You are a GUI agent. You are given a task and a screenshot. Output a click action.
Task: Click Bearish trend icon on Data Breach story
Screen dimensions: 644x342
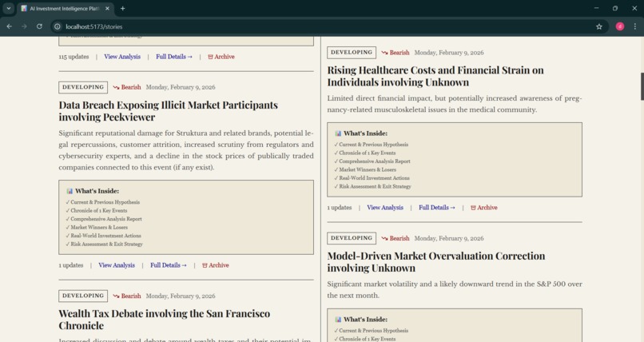click(x=116, y=87)
